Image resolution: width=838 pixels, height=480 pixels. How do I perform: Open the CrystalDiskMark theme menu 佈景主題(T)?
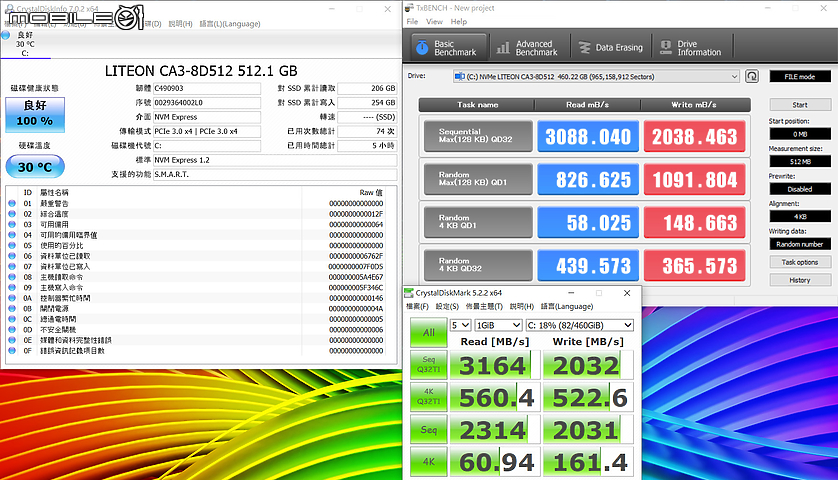coord(484,306)
